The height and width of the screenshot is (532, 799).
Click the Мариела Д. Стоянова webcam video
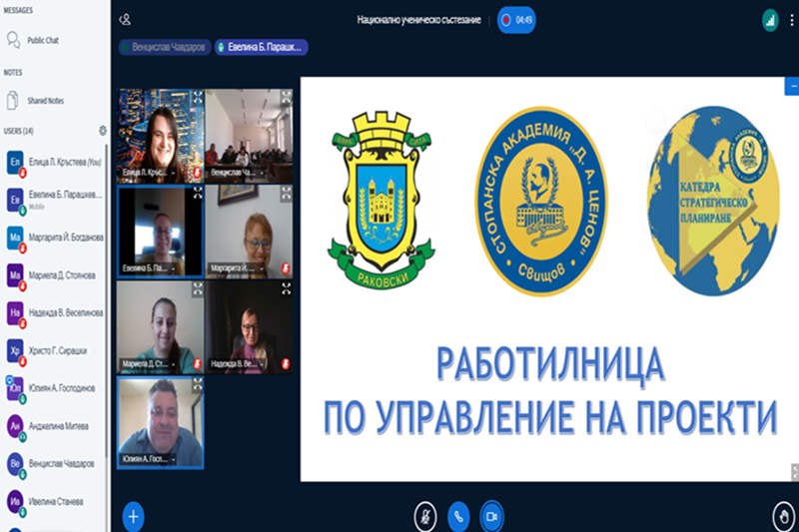pos(161,327)
